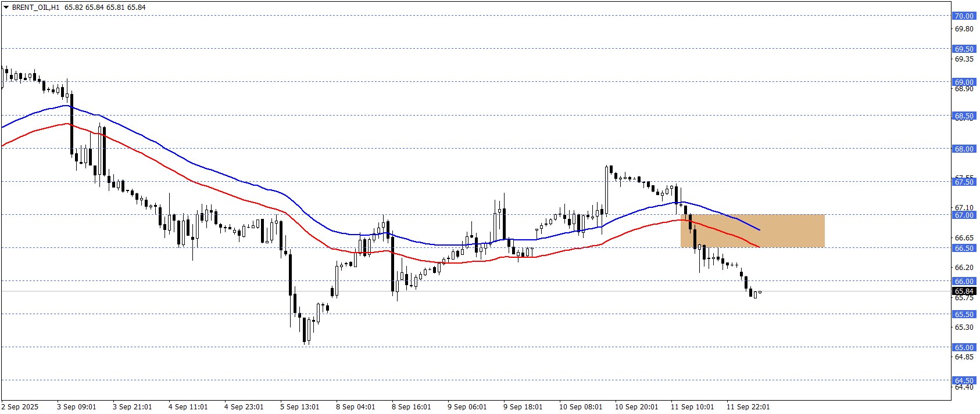Click the 2 Sep 2025 time label
The image size is (980, 414).
[20, 406]
